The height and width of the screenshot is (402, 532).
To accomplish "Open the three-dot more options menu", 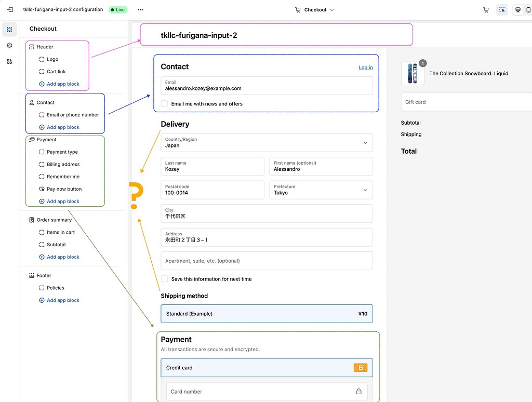I will click(x=139, y=9).
